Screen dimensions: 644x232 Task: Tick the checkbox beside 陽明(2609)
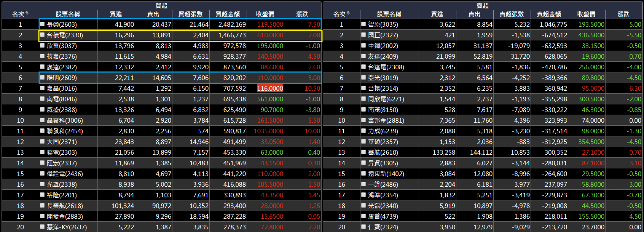point(43,77)
